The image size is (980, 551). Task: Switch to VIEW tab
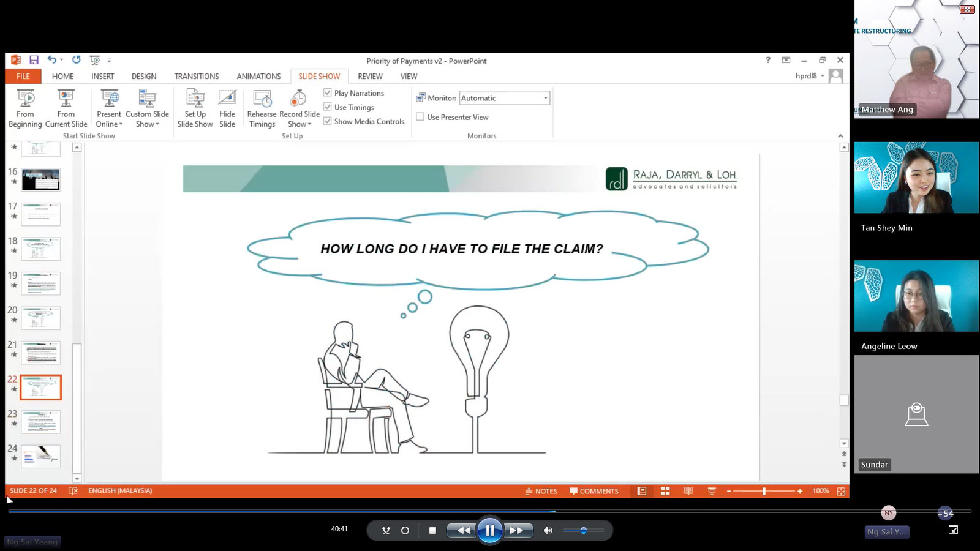point(409,76)
